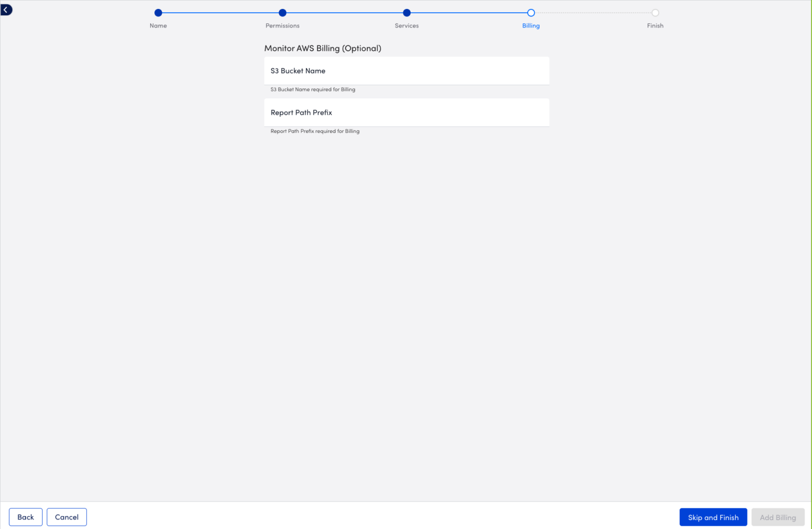Image resolution: width=812 pixels, height=529 pixels.
Task: Select the Name step label
Action: [x=158, y=25]
